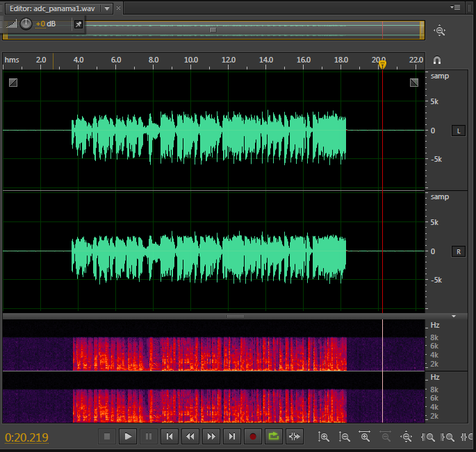Open the Editor panel options menu
The image size is (476, 452).
[455, 8]
